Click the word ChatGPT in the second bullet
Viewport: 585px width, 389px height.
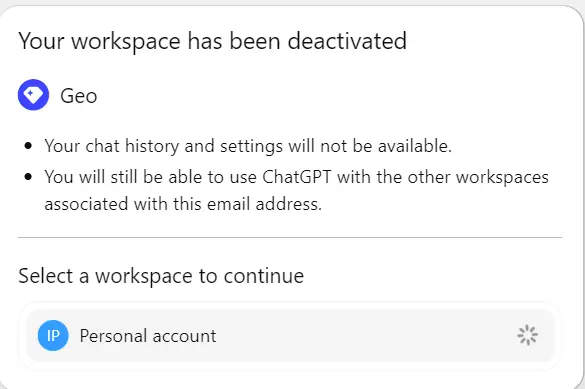click(297, 177)
